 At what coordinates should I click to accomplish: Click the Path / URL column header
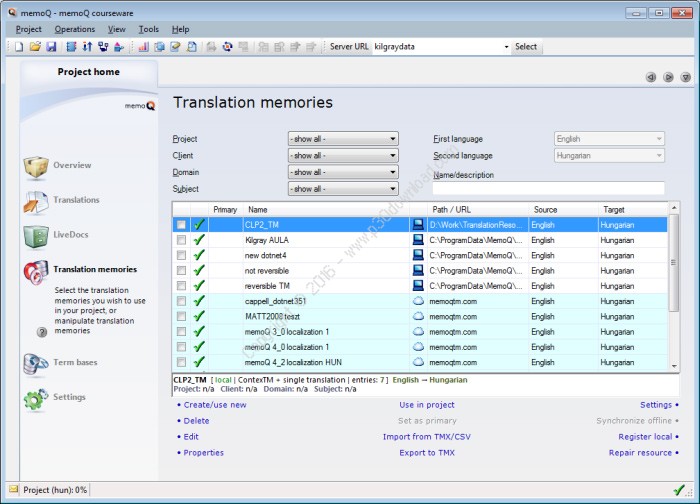coord(478,209)
